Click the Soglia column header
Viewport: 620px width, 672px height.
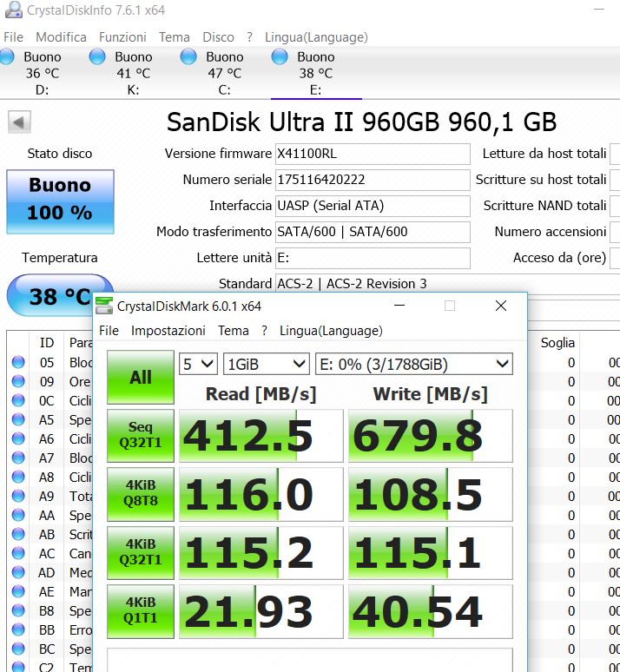coord(557,342)
